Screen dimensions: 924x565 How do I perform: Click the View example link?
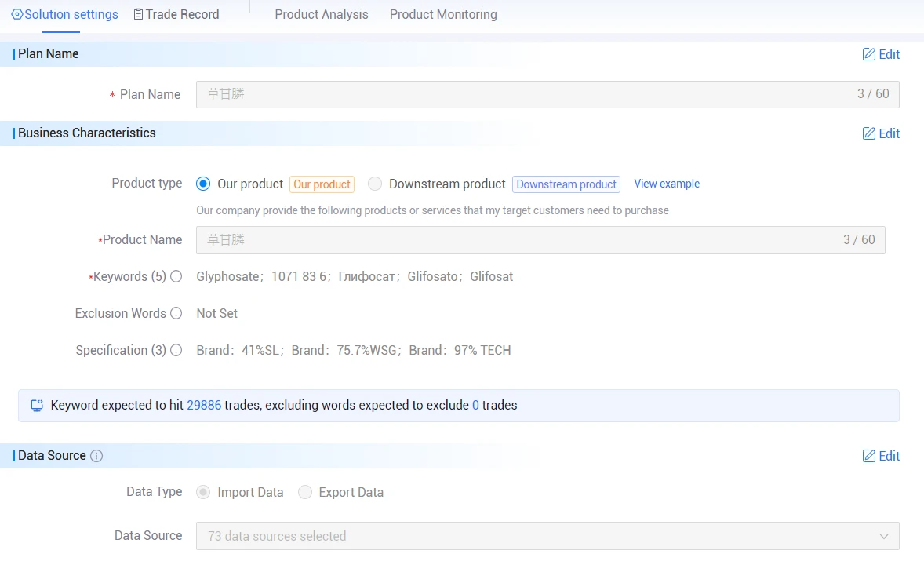click(x=667, y=184)
